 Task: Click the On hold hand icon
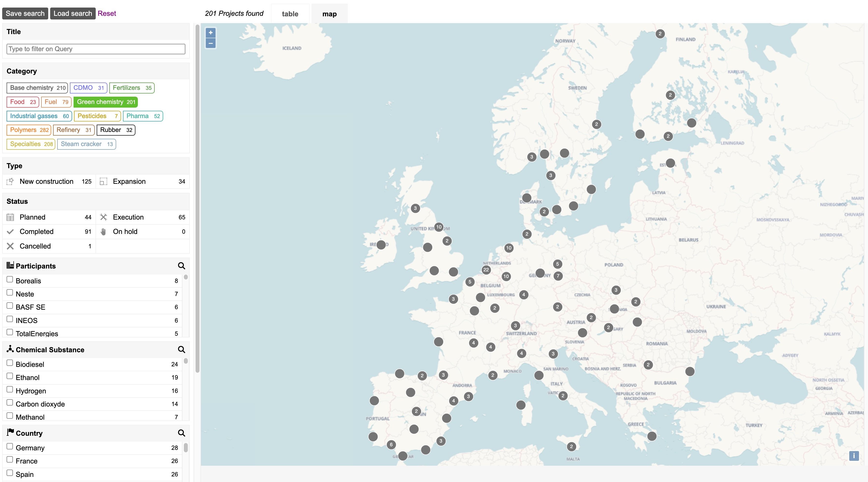104,232
